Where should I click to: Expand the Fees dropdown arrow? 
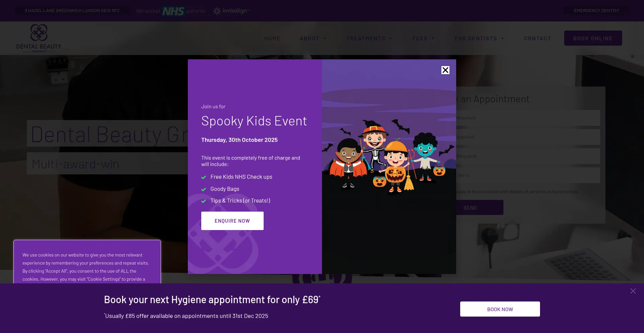[x=433, y=39]
